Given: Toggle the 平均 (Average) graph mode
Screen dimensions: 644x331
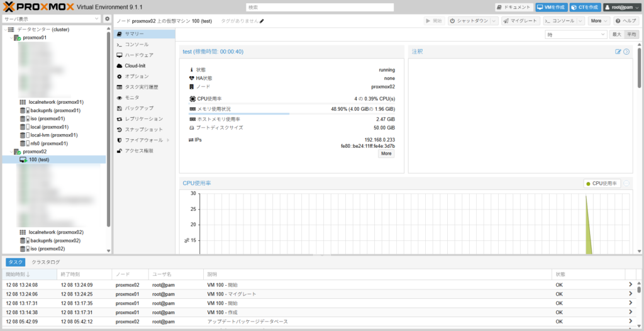Looking at the screenshot, I should (x=631, y=35).
